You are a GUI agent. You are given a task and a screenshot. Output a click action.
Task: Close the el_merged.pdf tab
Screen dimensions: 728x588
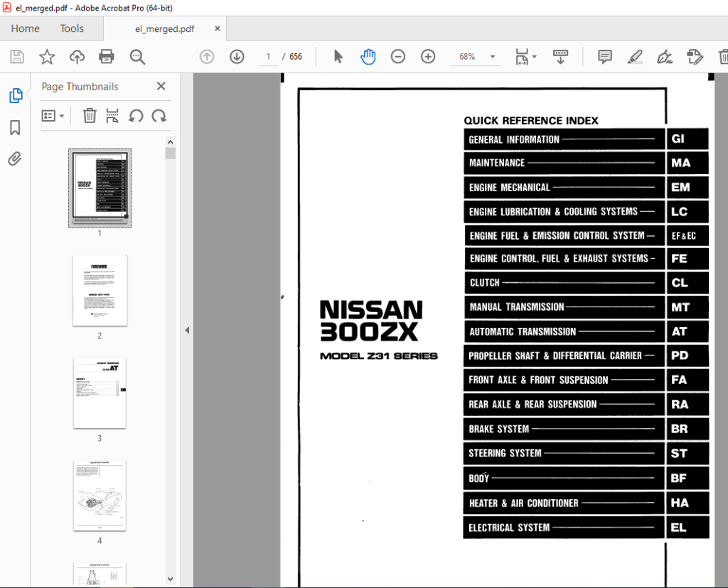coord(218,28)
